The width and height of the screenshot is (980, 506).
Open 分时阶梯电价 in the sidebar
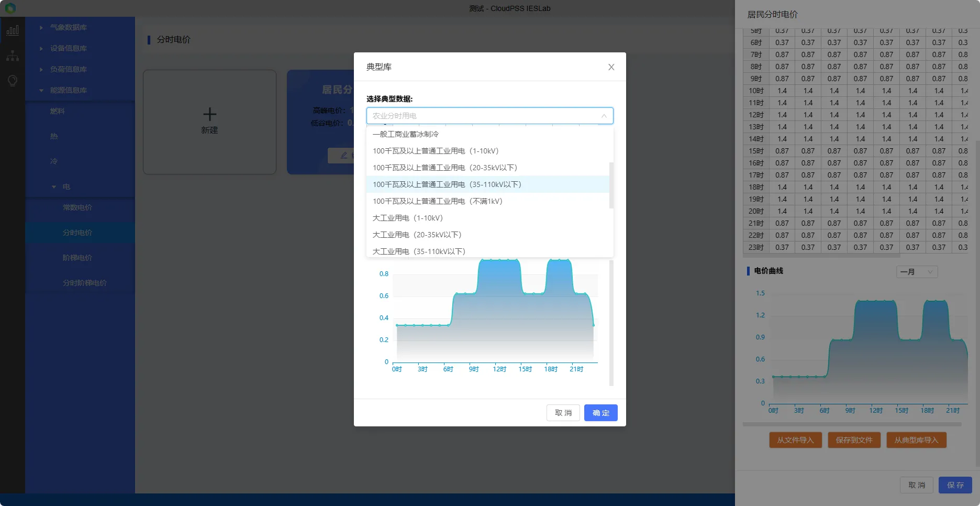[x=85, y=283]
